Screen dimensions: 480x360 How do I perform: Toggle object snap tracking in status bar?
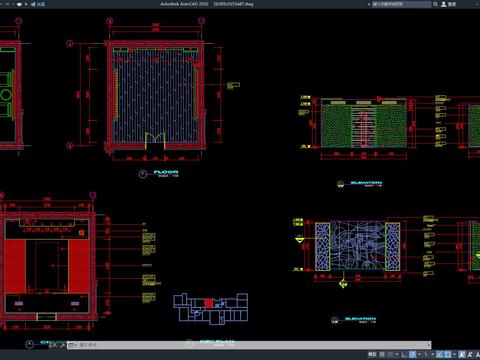[440, 354]
